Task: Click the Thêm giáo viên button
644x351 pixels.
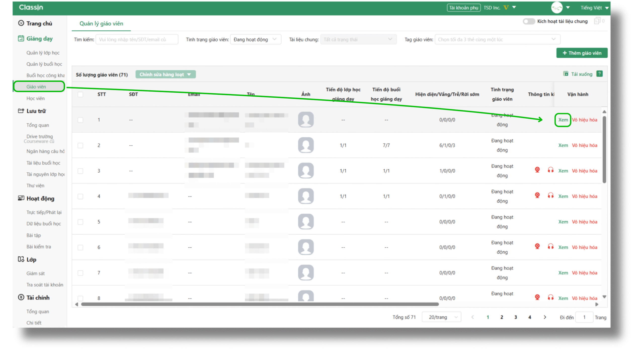Action: pos(582,53)
